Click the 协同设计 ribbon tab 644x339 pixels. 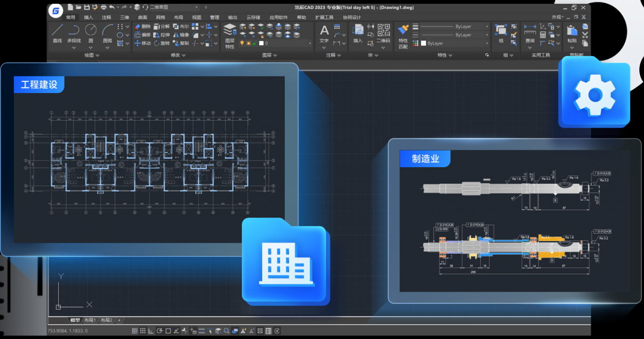352,17
